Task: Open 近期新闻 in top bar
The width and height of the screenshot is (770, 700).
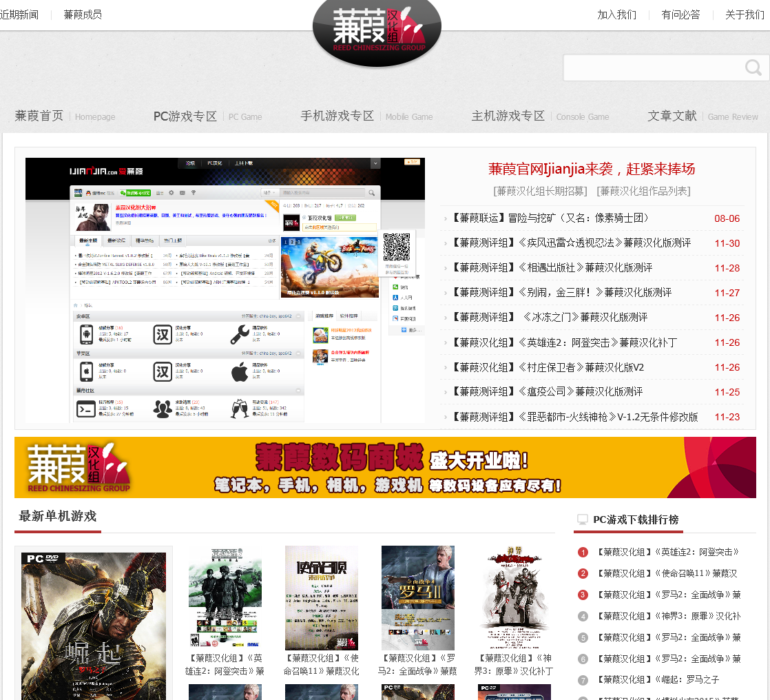Action: tap(19, 14)
